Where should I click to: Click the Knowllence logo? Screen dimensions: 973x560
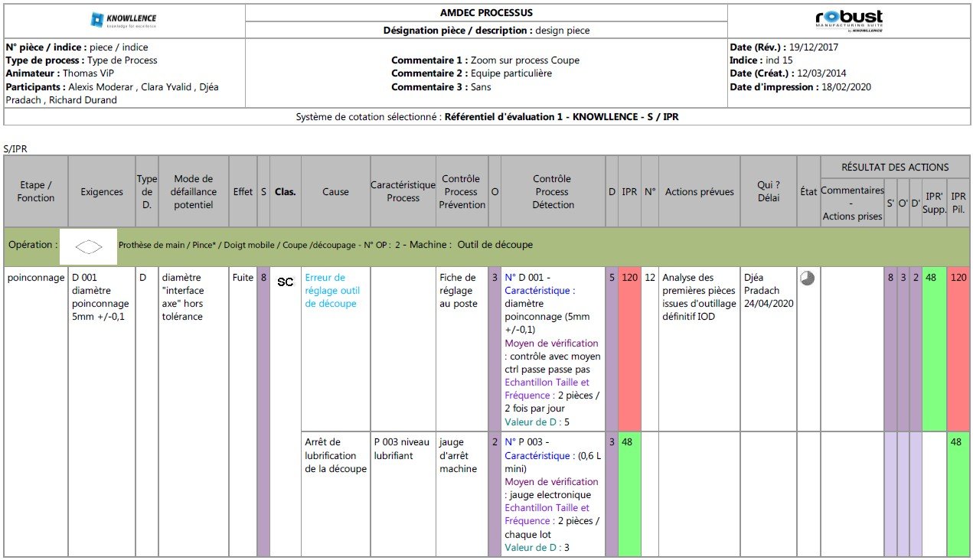click(x=123, y=20)
